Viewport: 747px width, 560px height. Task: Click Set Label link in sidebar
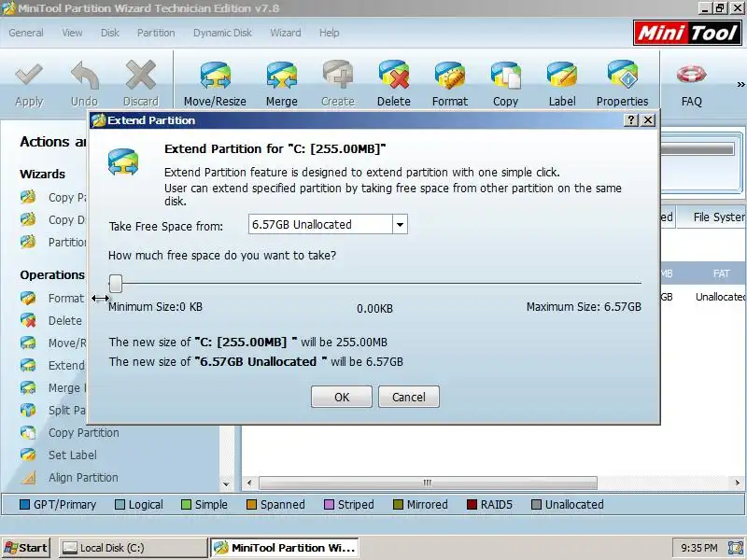point(73,455)
